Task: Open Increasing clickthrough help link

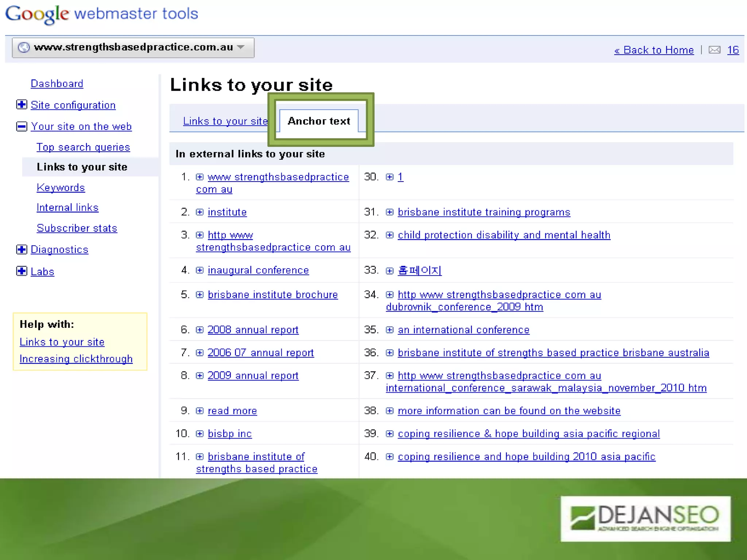Action: (76, 359)
